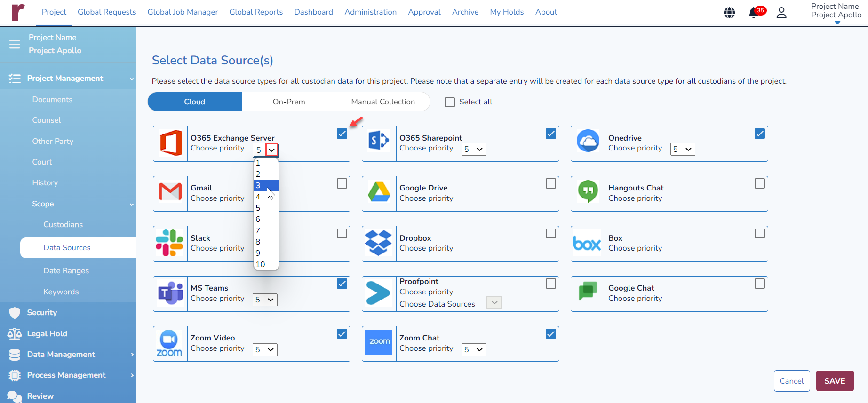
Task: Go to Global Job Manager
Action: point(183,12)
